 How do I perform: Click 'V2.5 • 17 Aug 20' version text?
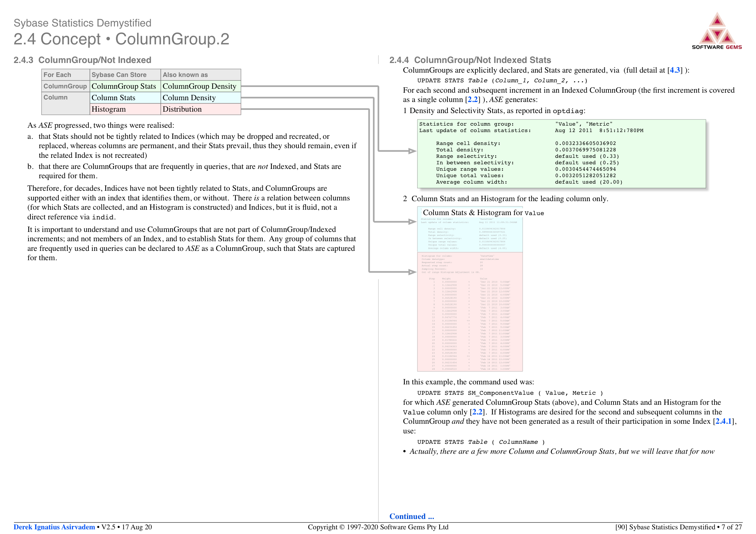click(127, 527)
